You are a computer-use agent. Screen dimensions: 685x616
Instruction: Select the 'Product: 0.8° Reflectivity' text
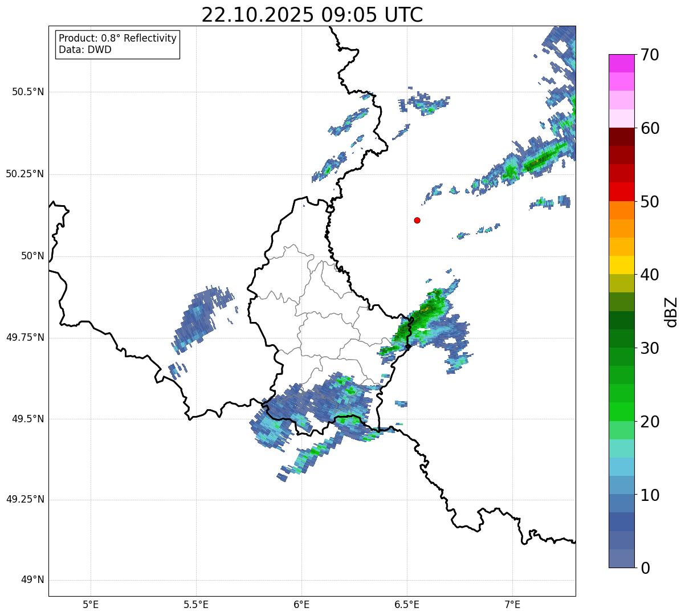[118, 38]
